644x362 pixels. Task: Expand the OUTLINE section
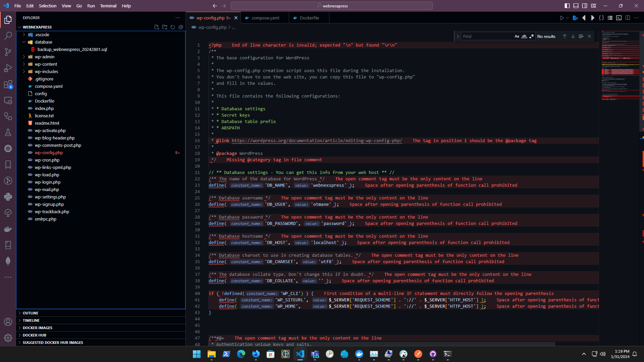31,313
